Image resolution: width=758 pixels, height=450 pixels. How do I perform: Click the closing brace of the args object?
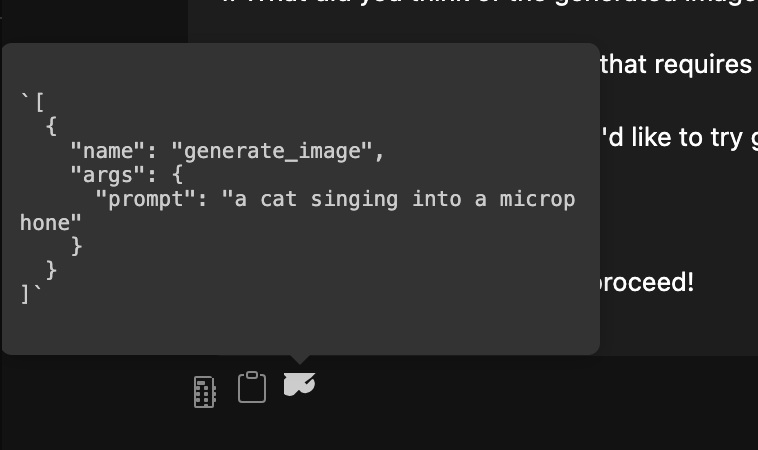pos(76,247)
